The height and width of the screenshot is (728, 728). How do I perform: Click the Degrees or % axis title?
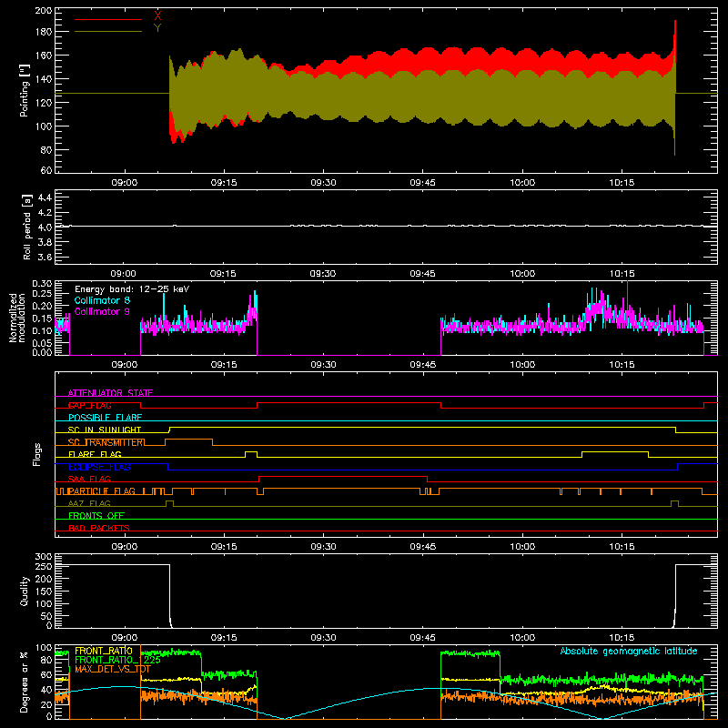coord(25,682)
